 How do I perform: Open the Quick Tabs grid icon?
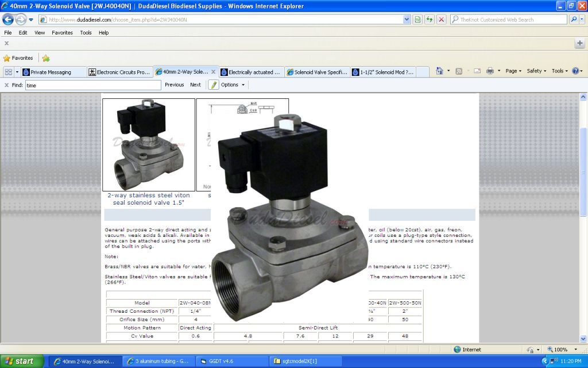pos(8,72)
